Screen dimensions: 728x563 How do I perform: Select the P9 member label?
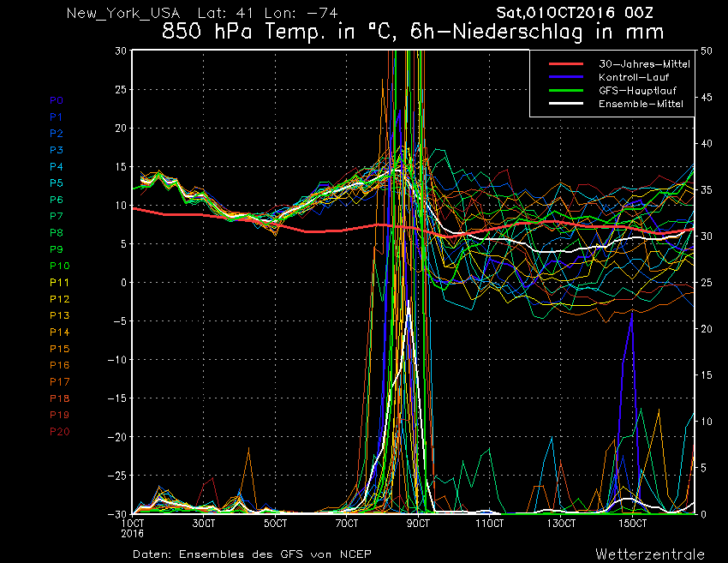(57, 249)
